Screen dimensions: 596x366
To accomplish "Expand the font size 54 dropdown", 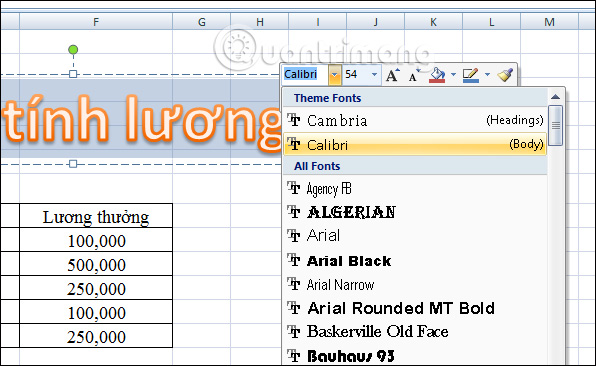I will pyautogui.click(x=374, y=75).
